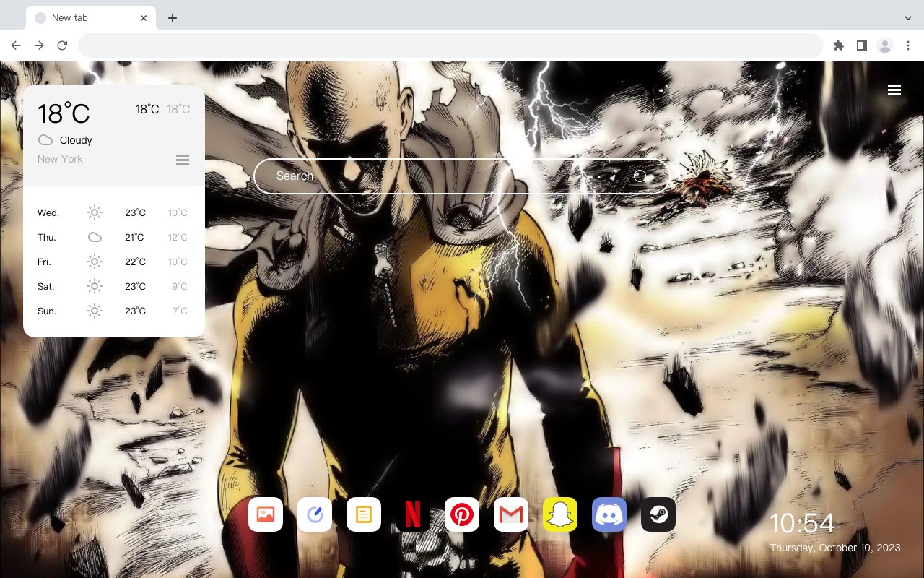Viewport: 924px width, 578px height.
Task: Click the Cloudy condition text
Action: [76, 140]
